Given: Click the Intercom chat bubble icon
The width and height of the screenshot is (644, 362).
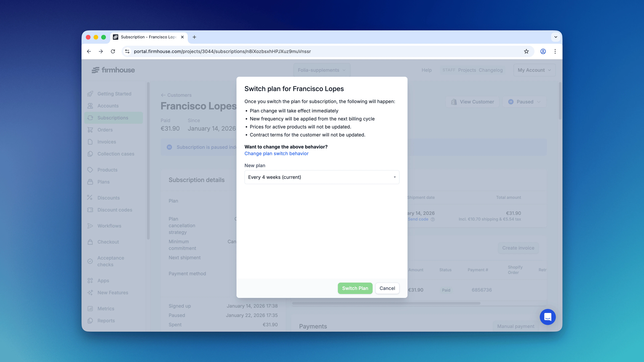Looking at the screenshot, I should (547, 317).
